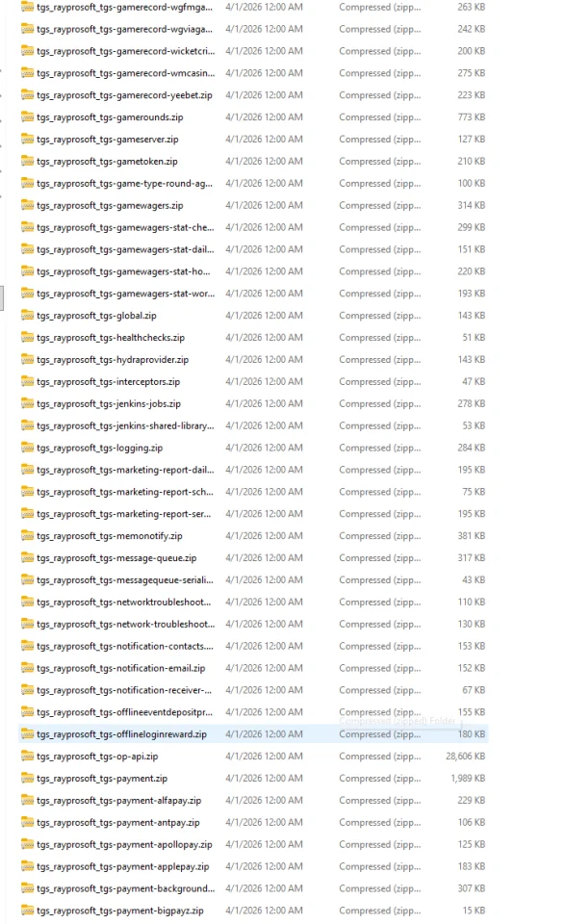Image resolution: width=564 pixels, height=924 pixels.
Task: Select the zip icon beside payment-bigpayz.zip
Action: click(27, 911)
